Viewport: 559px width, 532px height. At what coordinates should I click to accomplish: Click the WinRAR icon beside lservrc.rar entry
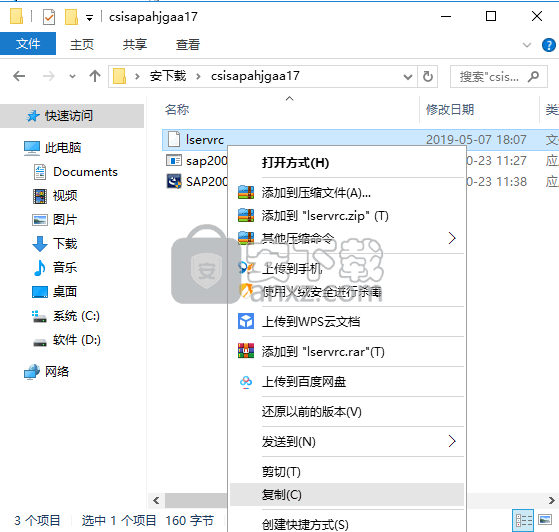tap(246, 351)
